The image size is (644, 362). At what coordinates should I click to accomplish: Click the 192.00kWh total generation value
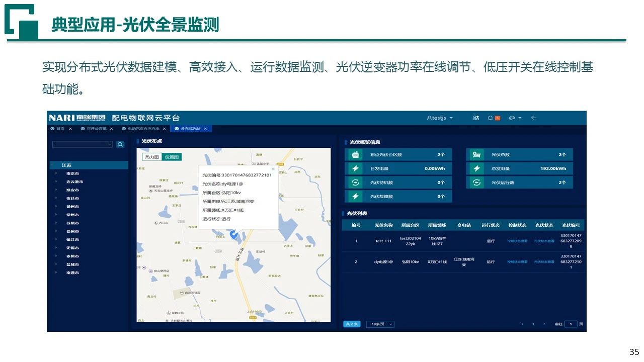[x=553, y=169]
